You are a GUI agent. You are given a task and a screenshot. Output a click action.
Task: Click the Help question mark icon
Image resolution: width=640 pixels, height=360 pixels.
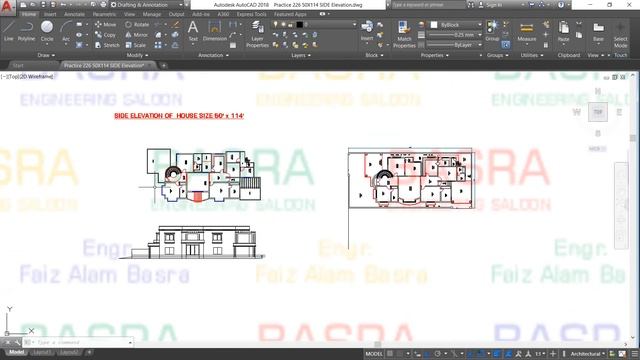(561, 5)
